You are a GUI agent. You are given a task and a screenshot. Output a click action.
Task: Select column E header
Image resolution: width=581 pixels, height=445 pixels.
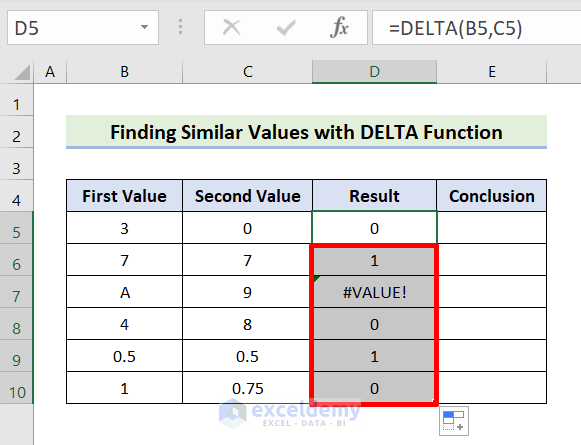(492, 72)
